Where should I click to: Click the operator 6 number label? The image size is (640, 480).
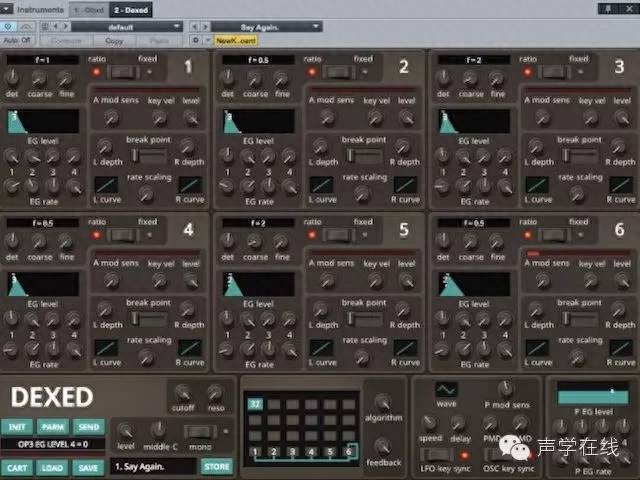click(x=619, y=230)
